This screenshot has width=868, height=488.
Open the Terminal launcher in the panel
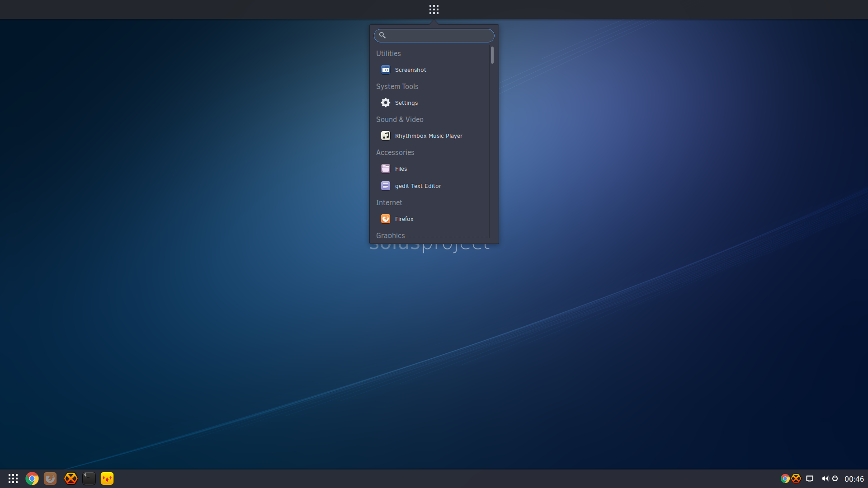[x=89, y=479]
